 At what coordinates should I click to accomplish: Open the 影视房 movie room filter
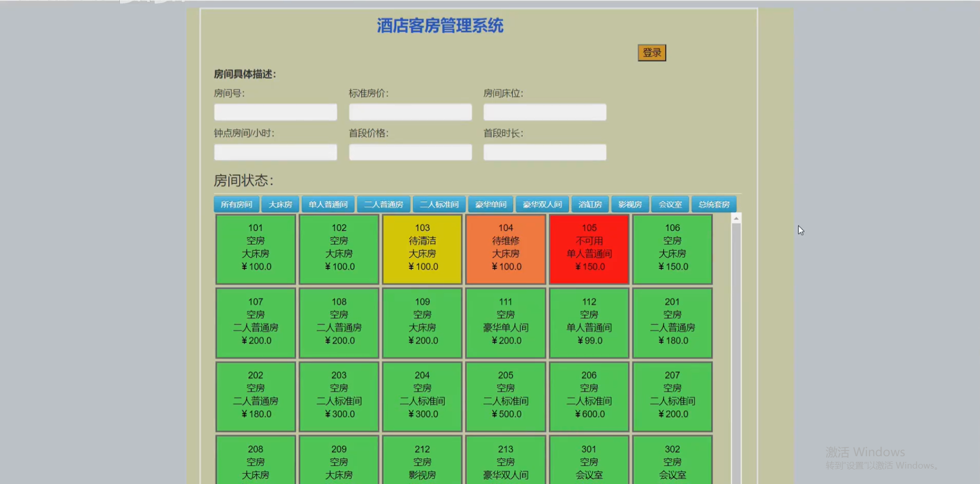pos(630,204)
